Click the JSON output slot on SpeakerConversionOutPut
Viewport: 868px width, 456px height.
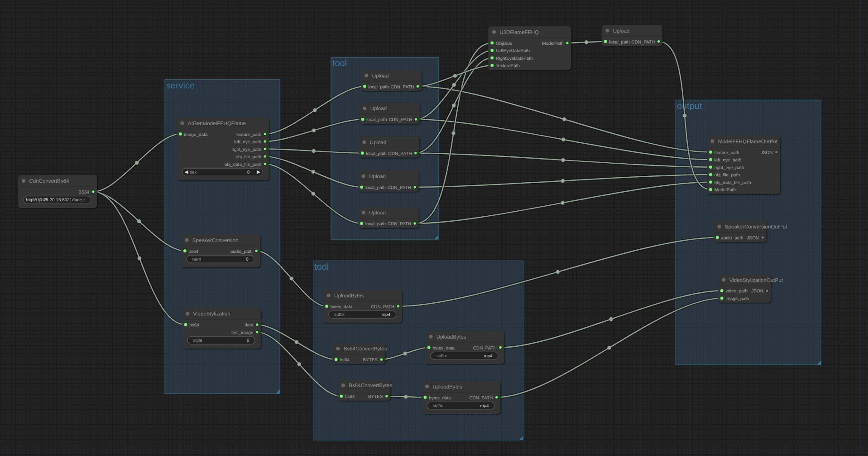(762, 238)
